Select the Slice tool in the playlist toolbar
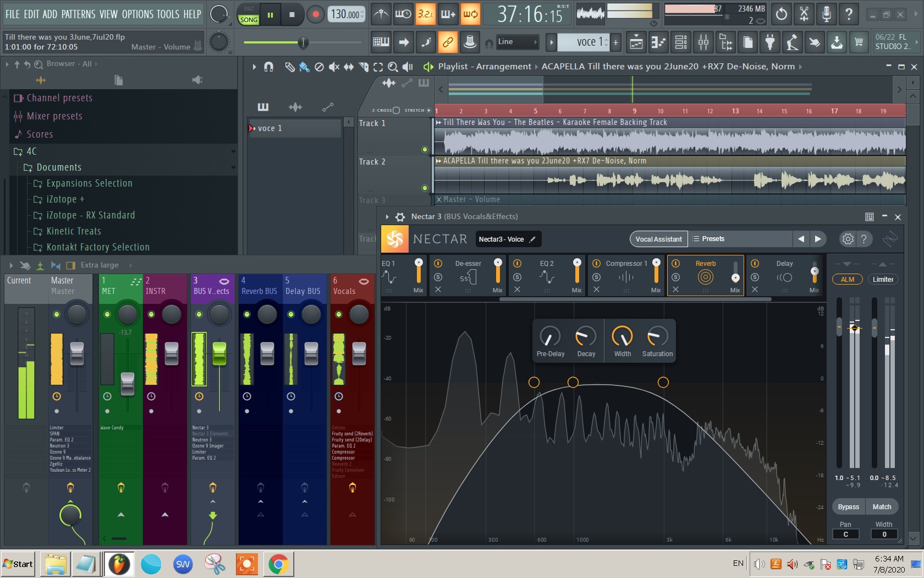Screen dimensions: 924x578 pos(363,67)
